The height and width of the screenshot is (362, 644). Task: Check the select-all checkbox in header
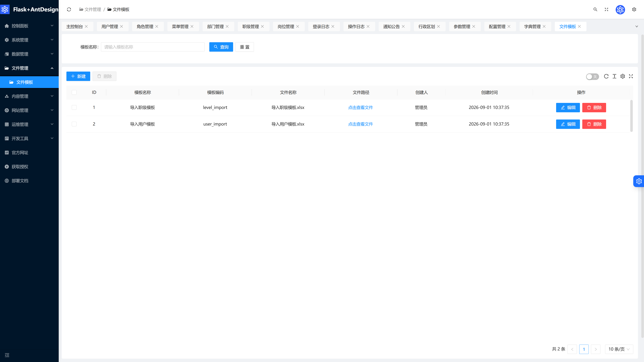pyautogui.click(x=74, y=93)
